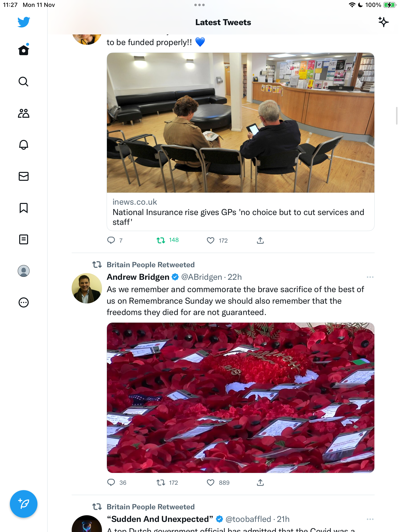The width and height of the screenshot is (399, 532).
Task: Expand the More menu in sidebar
Action: point(24,302)
